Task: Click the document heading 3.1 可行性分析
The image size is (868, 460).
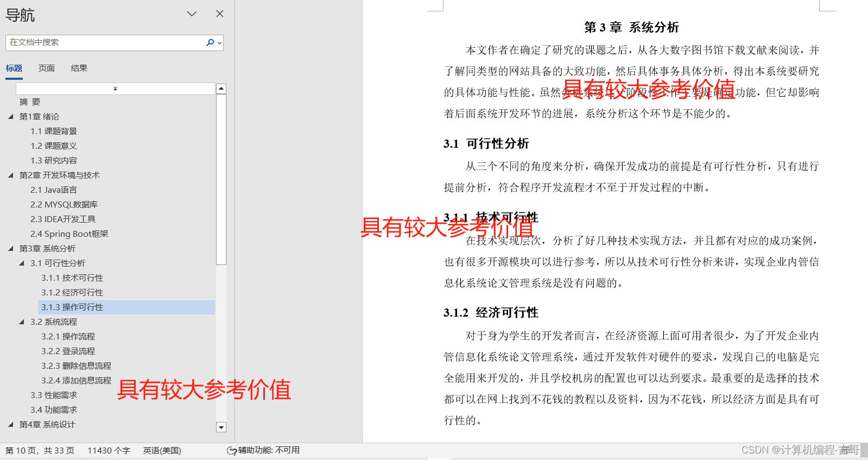Action: pos(486,143)
